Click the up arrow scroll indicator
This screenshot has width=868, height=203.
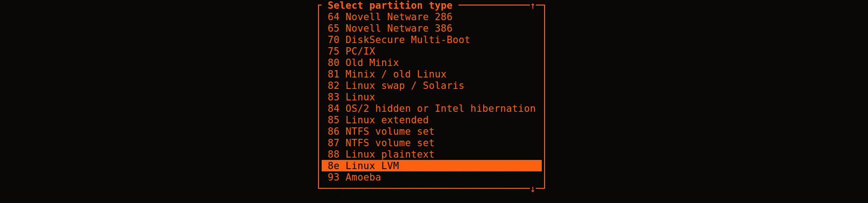click(533, 5)
